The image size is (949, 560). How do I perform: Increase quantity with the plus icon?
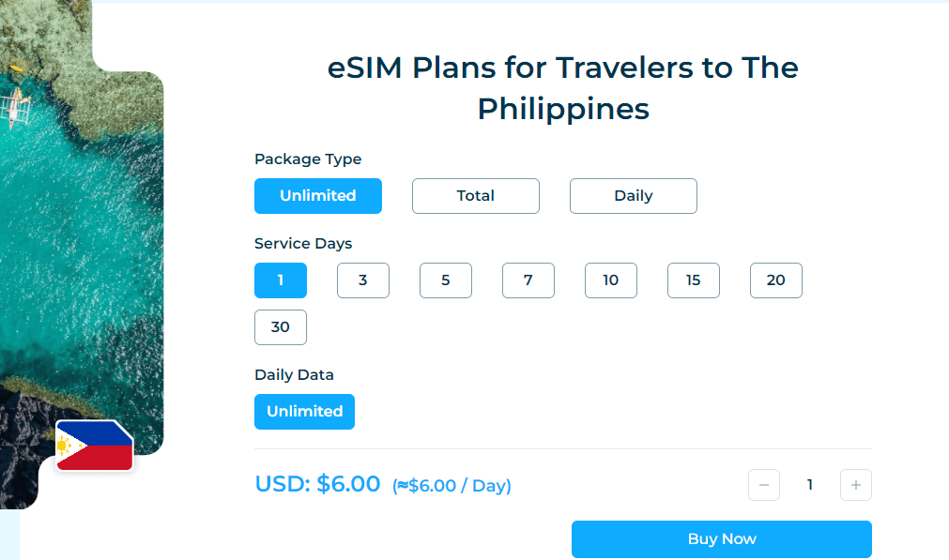(856, 485)
